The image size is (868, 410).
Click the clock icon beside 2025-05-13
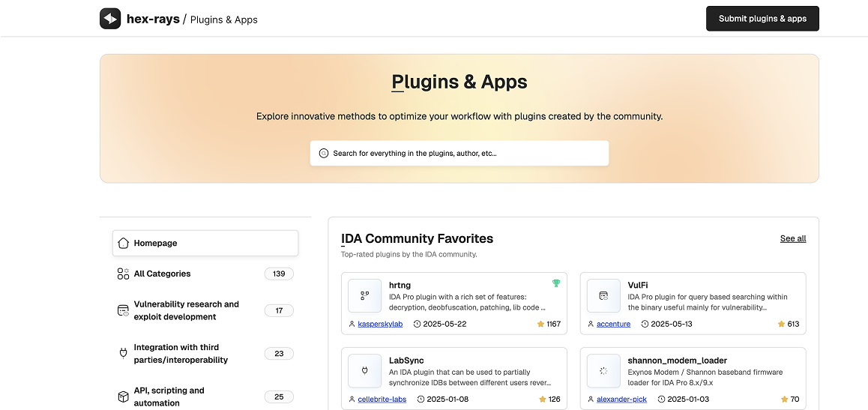(x=645, y=325)
